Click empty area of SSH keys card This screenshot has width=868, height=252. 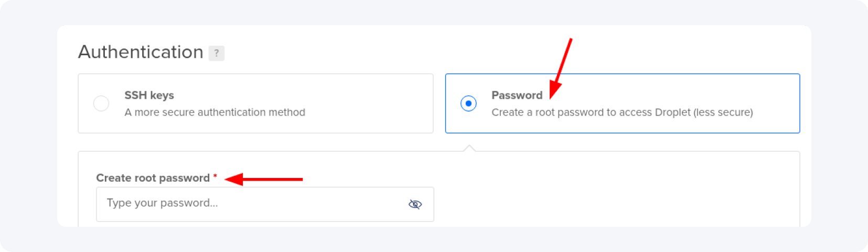pos(367,103)
